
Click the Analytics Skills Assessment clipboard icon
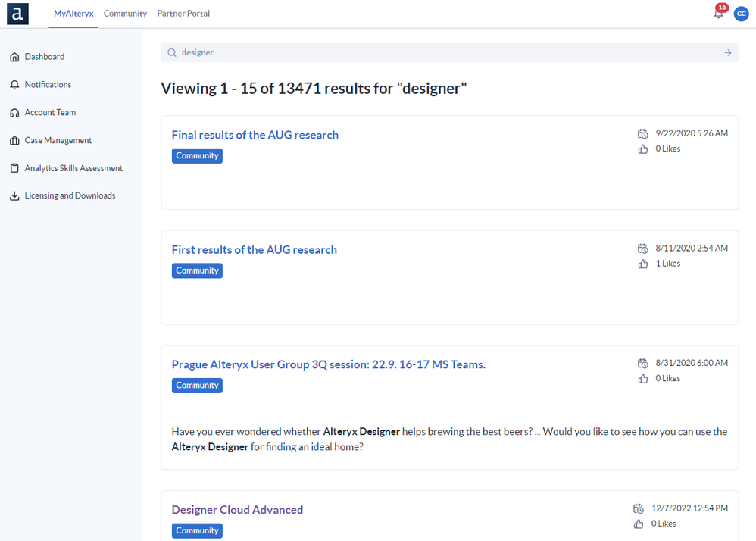tap(14, 168)
